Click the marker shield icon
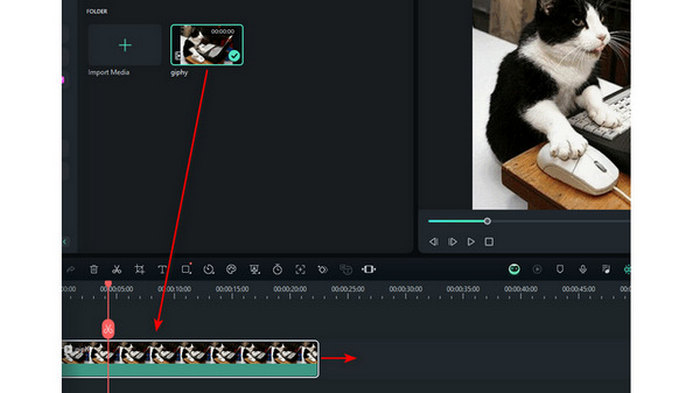 [x=560, y=269]
